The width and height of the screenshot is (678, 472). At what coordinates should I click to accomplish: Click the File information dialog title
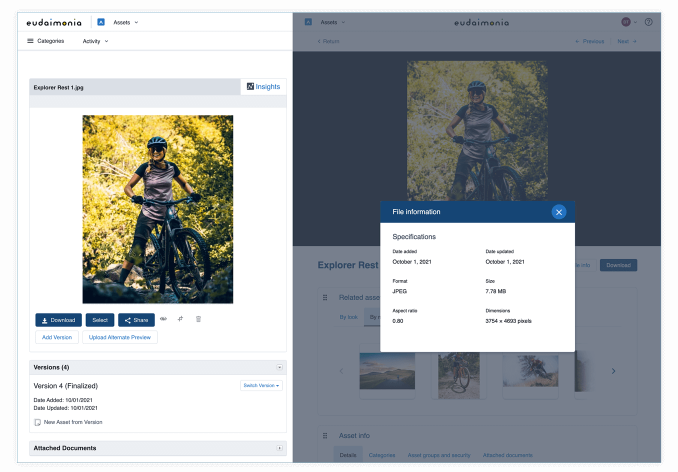coord(416,212)
